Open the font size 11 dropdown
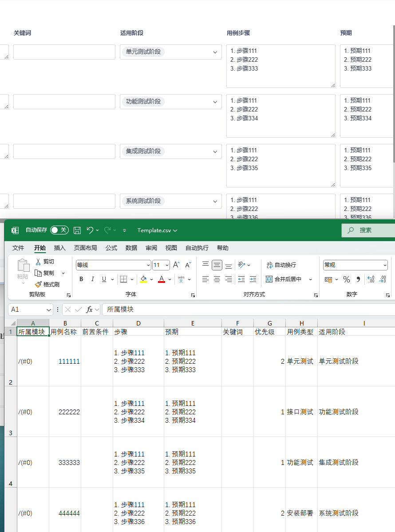395x532 pixels. pos(167,265)
